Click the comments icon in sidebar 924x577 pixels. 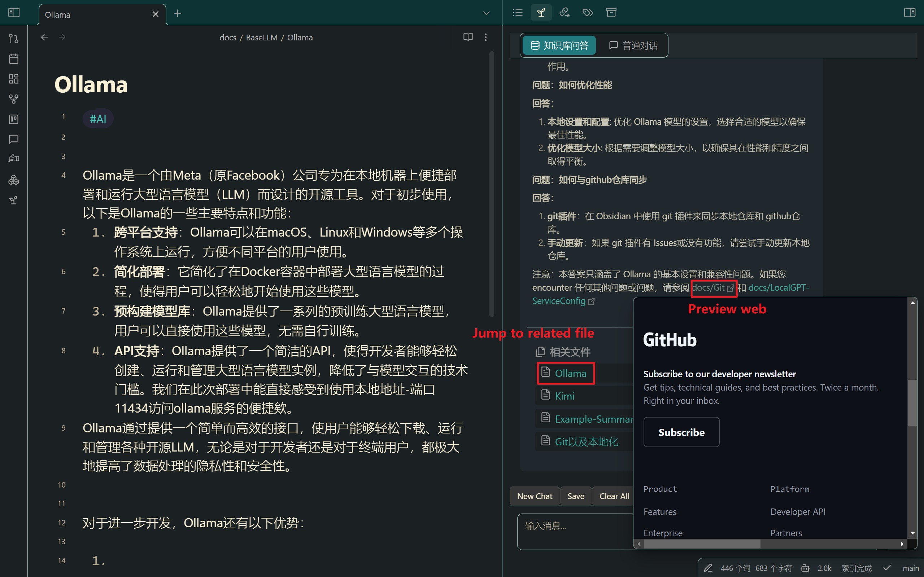15,140
